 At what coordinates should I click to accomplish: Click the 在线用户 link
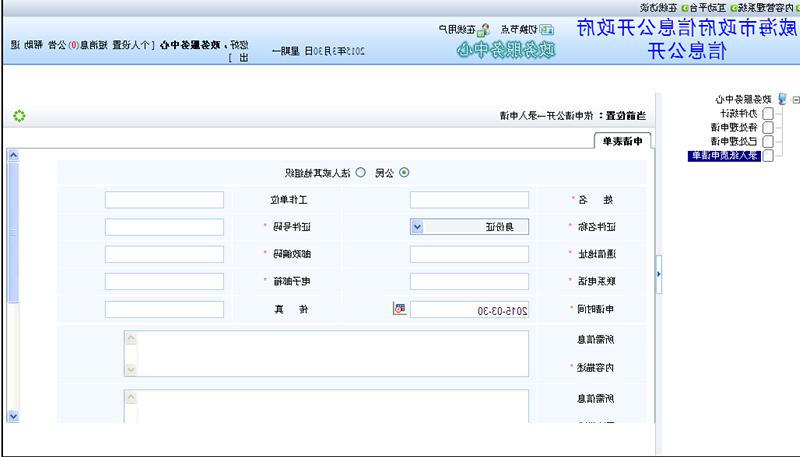(x=457, y=30)
